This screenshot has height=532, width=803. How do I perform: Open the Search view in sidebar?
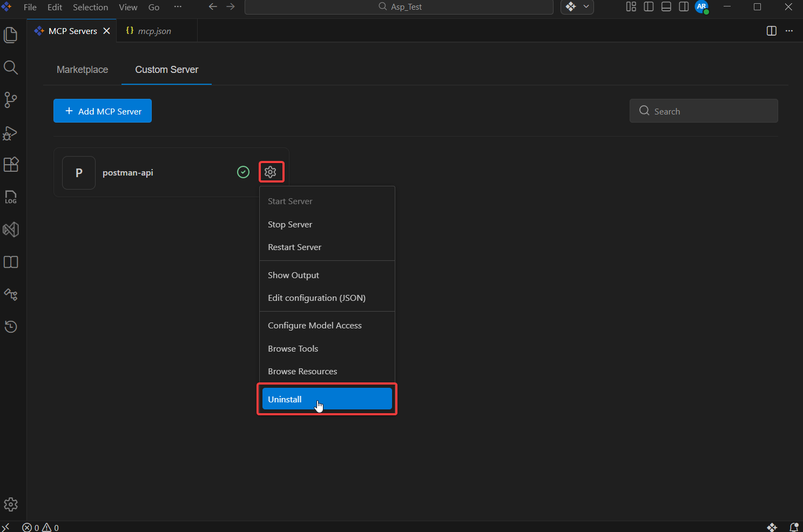11,68
